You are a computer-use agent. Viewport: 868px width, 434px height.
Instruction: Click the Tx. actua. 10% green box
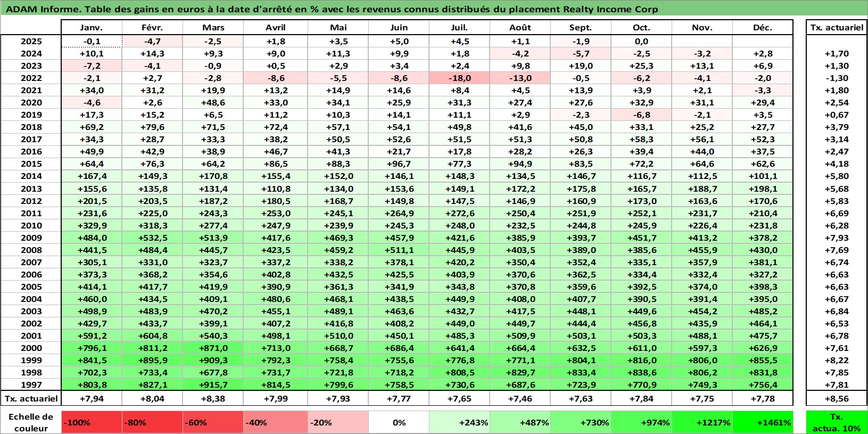(x=837, y=422)
